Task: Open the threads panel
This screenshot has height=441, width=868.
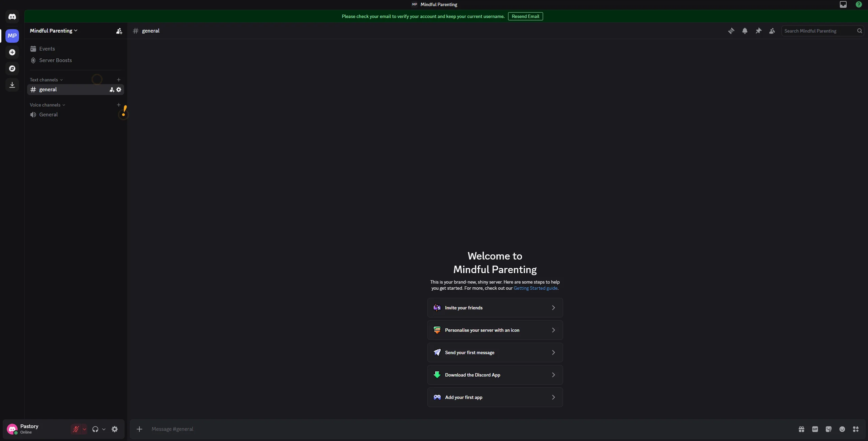Action: [732, 31]
